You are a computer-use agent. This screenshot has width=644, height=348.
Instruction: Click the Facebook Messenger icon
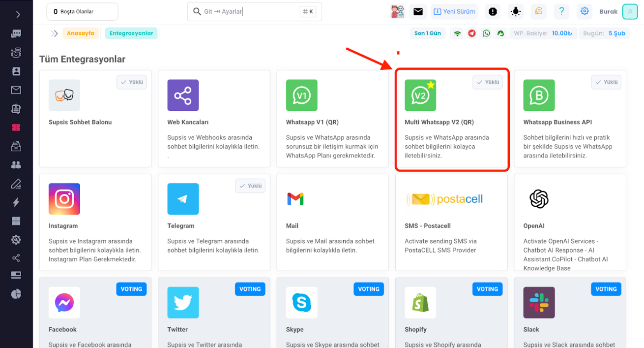click(64, 303)
